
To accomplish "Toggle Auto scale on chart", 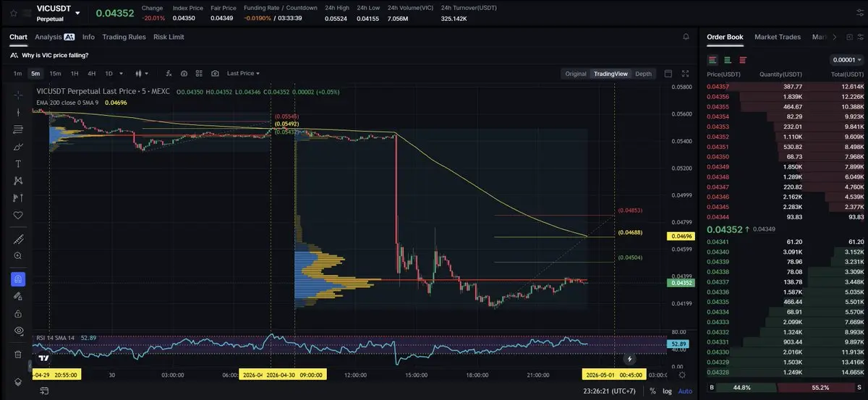I will pyautogui.click(x=684, y=391).
